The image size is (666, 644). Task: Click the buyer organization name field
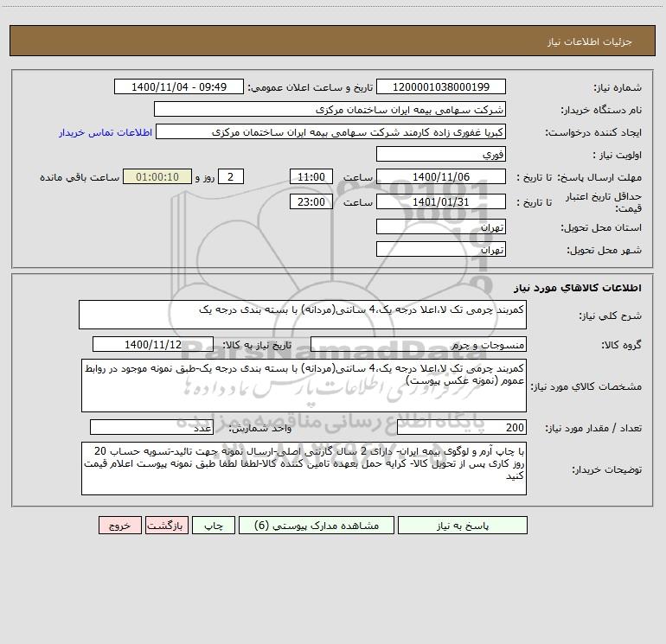pyautogui.click(x=330, y=109)
